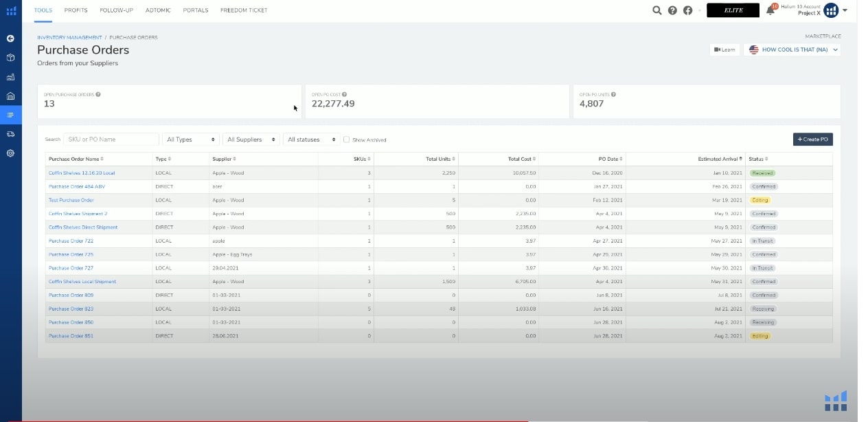Image resolution: width=868 pixels, height=422 pixels.
Task: Click the Learn video button
Action: 724,49
